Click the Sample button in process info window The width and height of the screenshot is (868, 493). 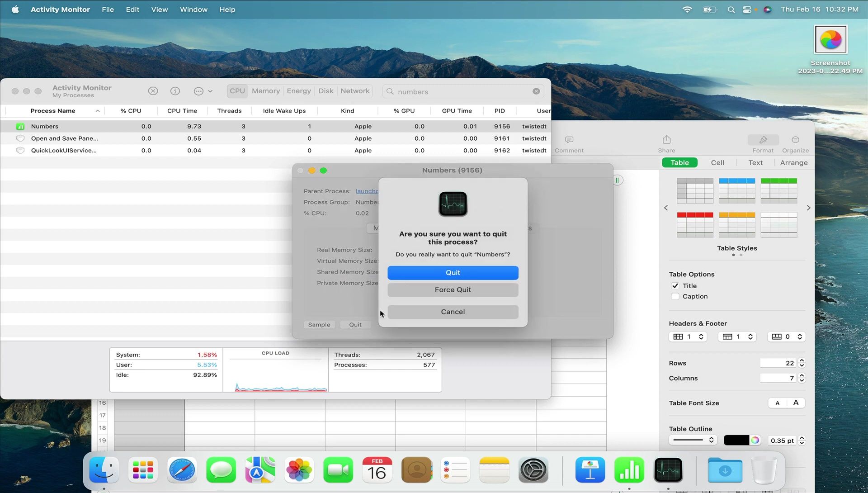(319, 325)
